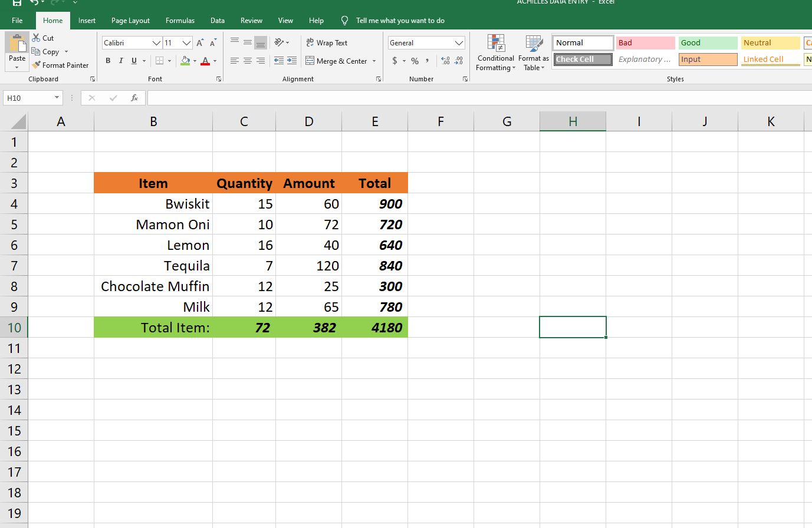The height and width of the screenshot is (528, 812).
Task: Apply the Check Cell style
Action: pyautogui.click(x=583, y=60)
